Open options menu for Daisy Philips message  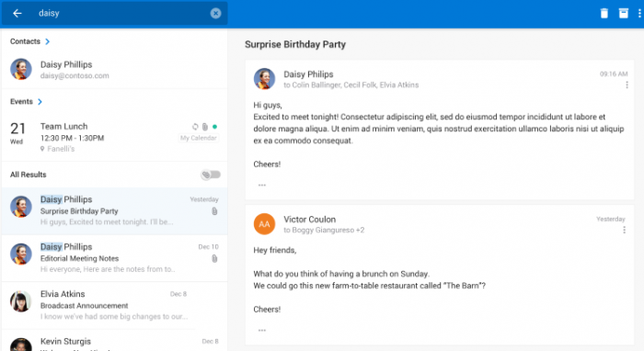click(x=627, y=85)
